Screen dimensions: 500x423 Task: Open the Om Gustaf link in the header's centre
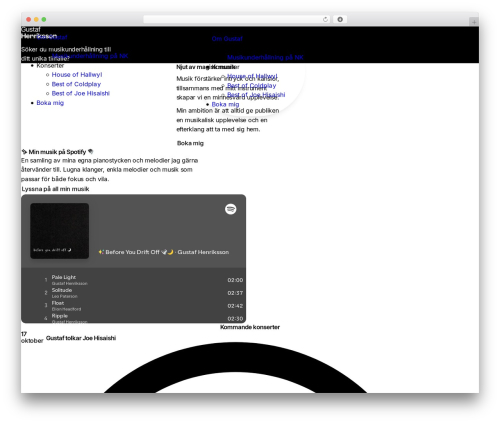click(227, 39)
